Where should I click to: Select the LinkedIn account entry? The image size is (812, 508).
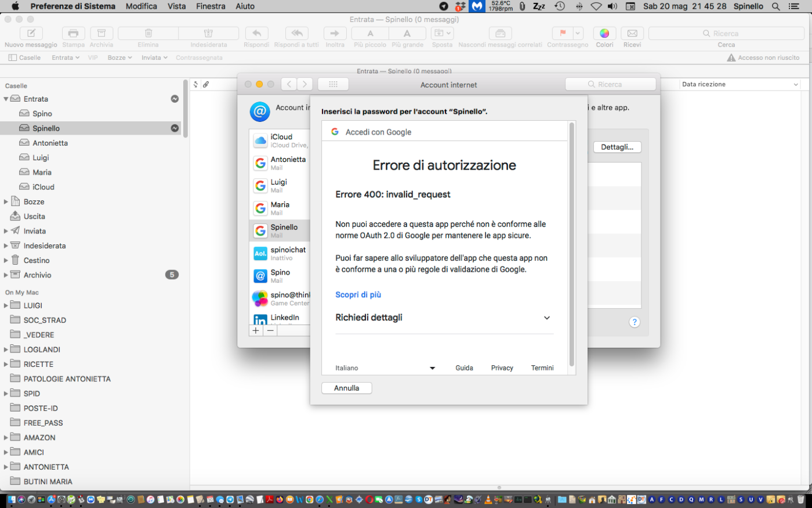click(280, 318)
